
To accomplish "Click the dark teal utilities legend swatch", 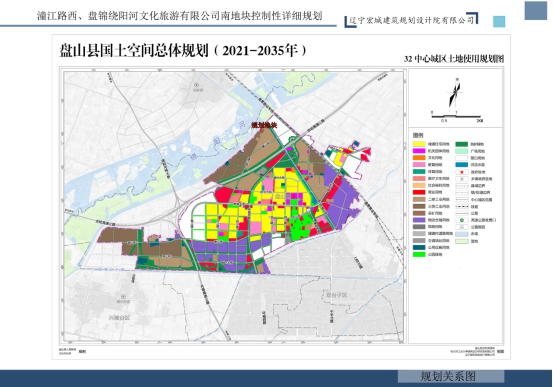I will 419,247.
